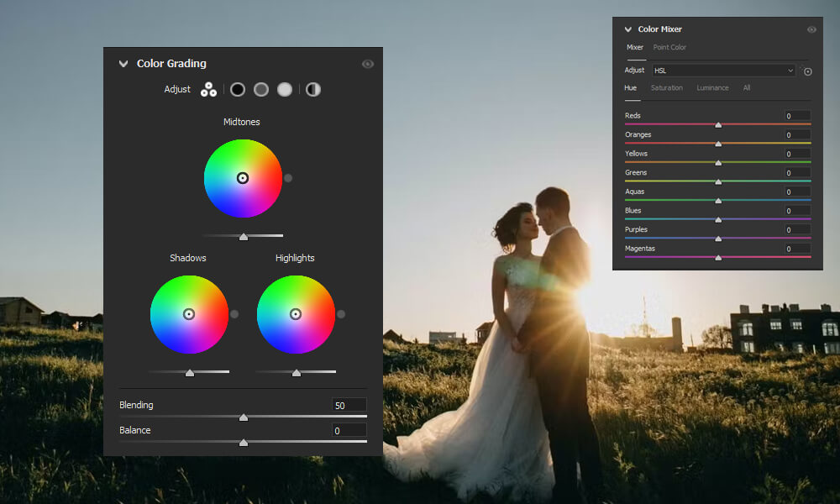Select the Shadows adjustment circle icon
The image size is (840, 504).
(237, 89)
